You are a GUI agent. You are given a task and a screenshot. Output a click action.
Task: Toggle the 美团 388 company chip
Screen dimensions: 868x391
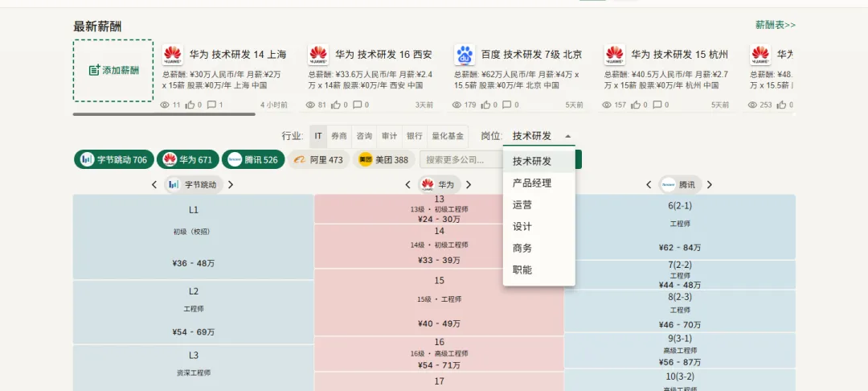[x=383, y=159]
